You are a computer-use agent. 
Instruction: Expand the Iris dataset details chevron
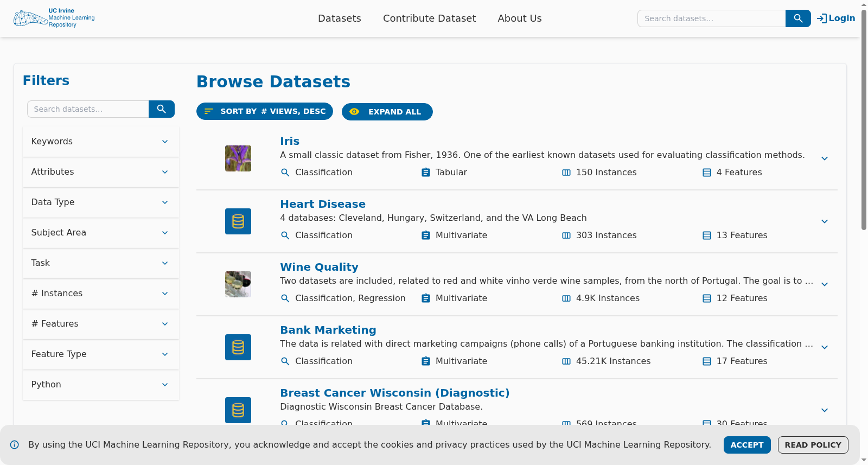click(825, 158)
